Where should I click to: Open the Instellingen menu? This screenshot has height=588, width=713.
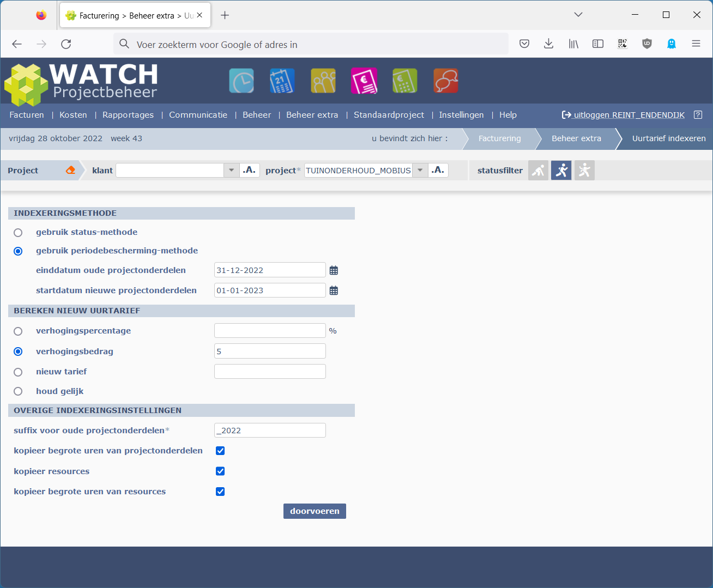coord(461,115)
